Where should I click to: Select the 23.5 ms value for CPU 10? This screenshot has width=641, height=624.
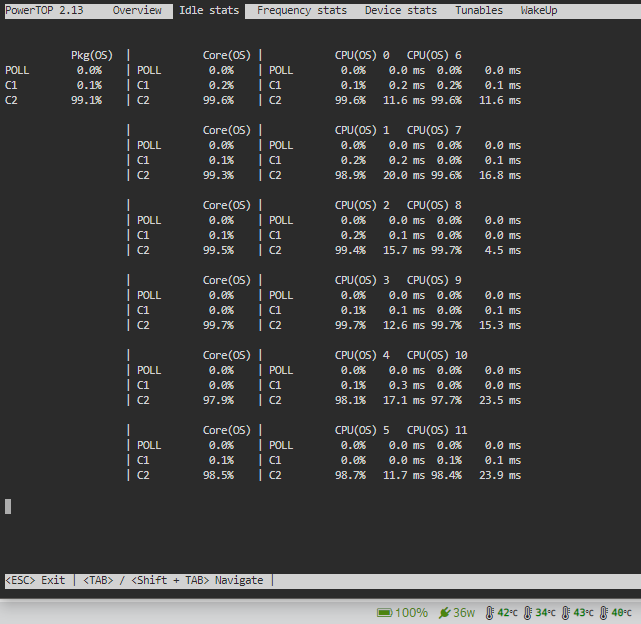500,400
